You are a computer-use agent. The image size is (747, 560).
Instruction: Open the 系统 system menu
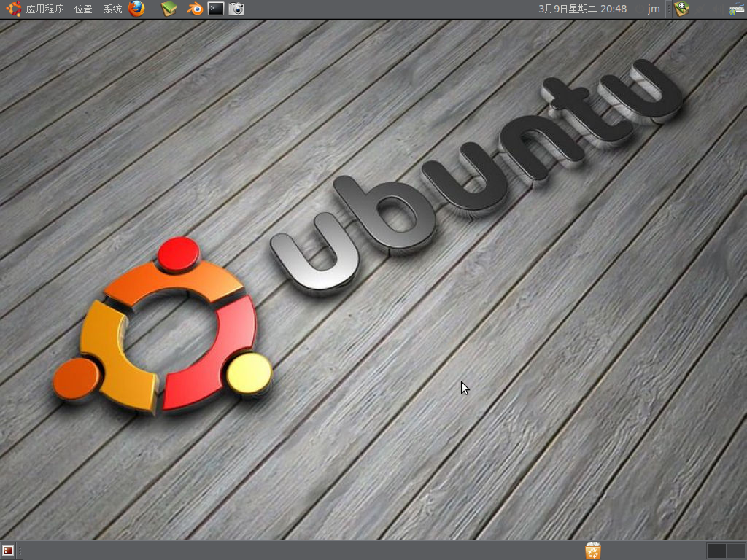[x=113, y=9]
